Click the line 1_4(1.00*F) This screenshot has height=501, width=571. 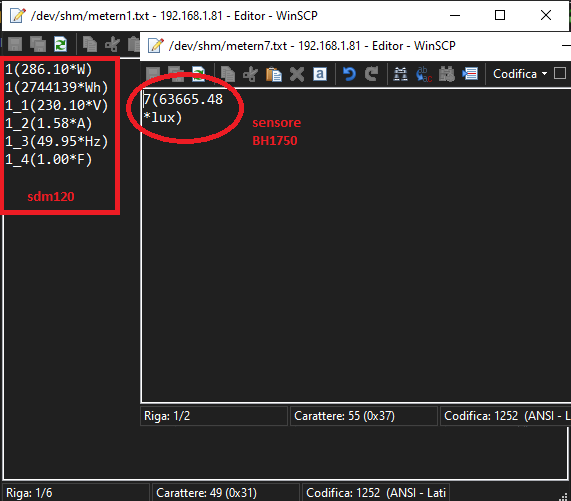point(49,159)
